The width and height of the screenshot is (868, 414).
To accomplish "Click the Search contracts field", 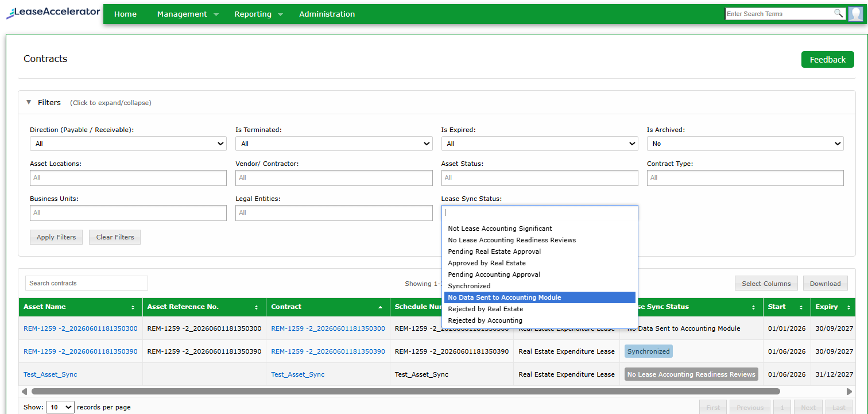I will click(87, 283).
